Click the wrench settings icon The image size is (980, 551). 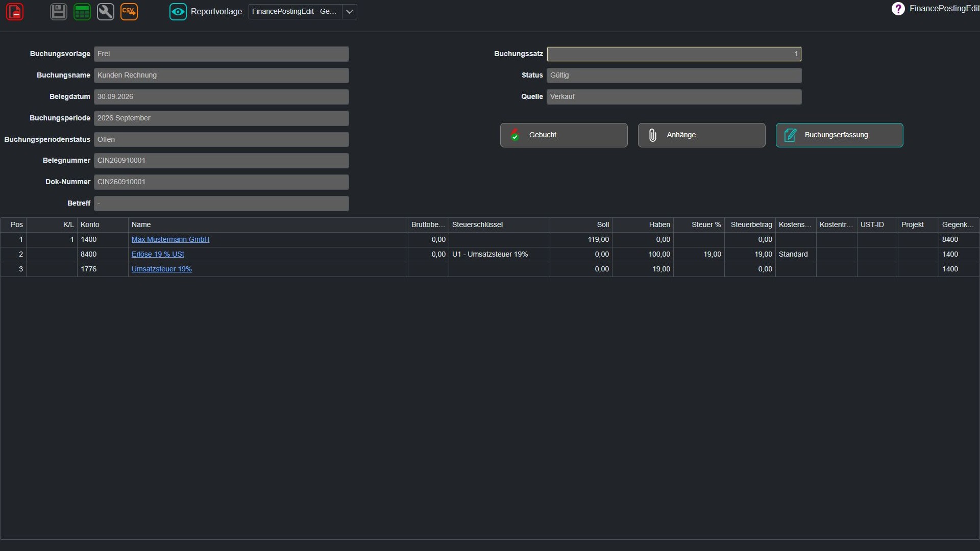coord(106,12)
